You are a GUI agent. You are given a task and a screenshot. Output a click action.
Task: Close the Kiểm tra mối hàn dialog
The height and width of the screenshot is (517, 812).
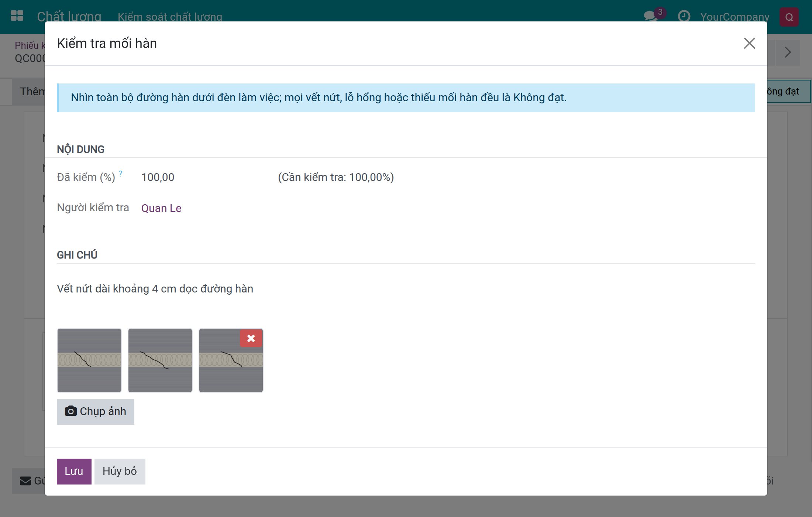[749, 43]
